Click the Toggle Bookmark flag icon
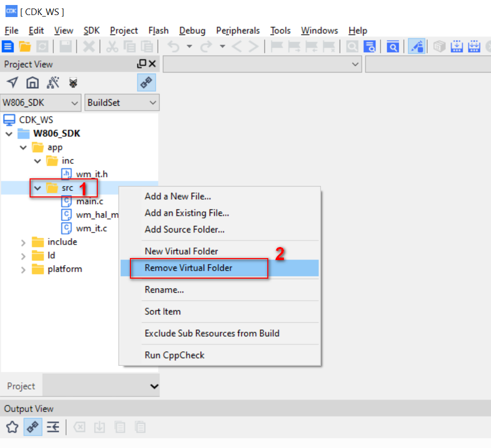This screenshot has height=448, width=491. 277,47
